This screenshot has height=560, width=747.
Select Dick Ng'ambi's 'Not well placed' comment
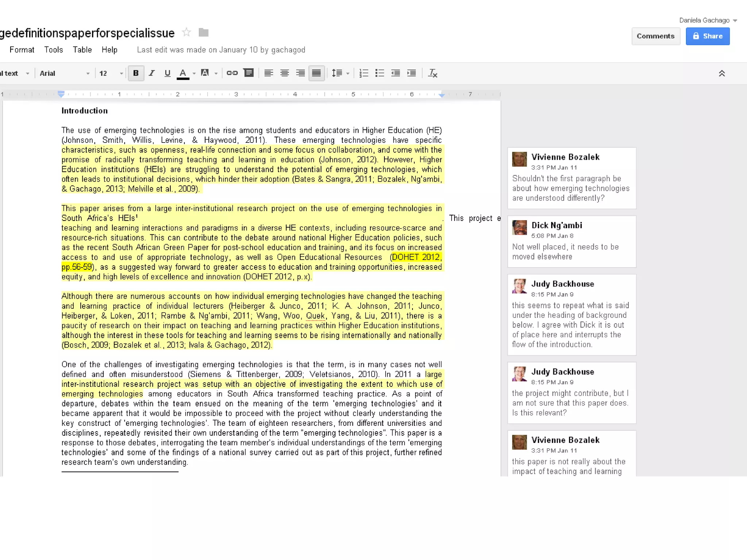coord(572,242)
